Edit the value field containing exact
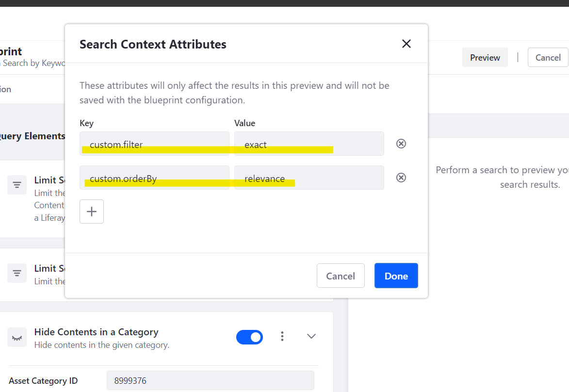 309,144
